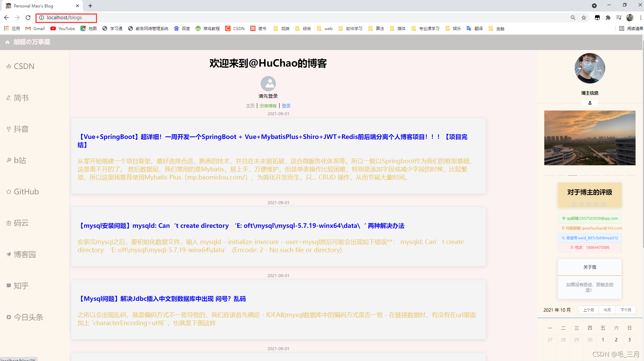
Task: Open the Vue+SpringBoot blog post title
Action: click(x=272, y=141)
